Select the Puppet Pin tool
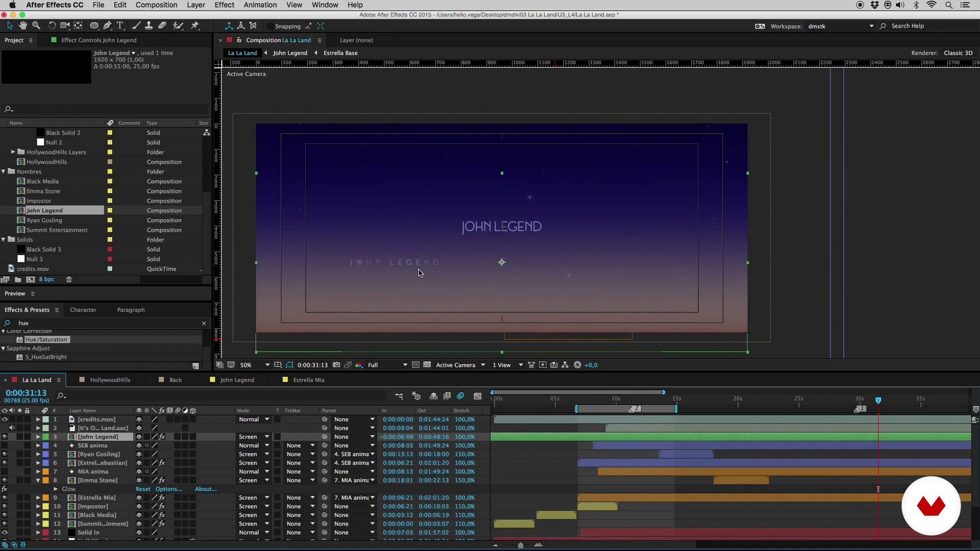 [194, 26]
